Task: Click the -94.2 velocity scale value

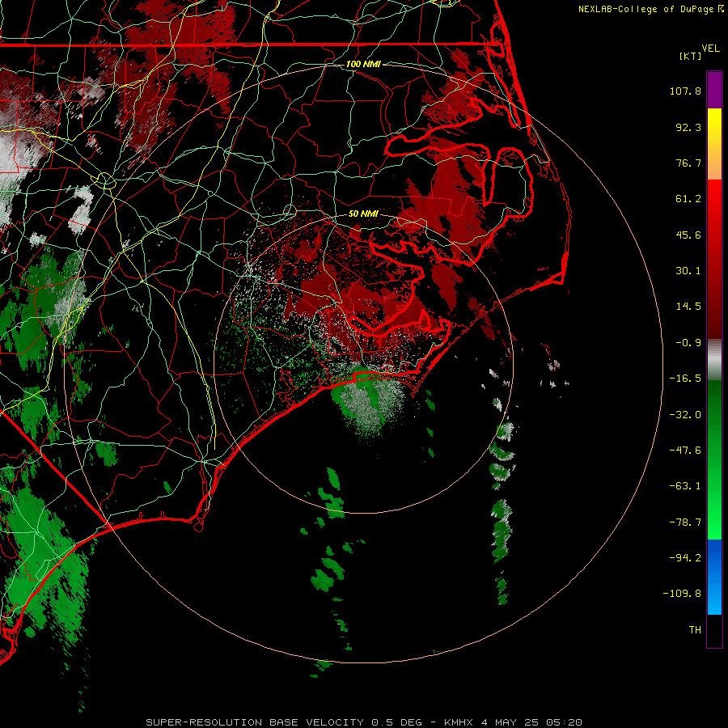Action: click(685, 557)
